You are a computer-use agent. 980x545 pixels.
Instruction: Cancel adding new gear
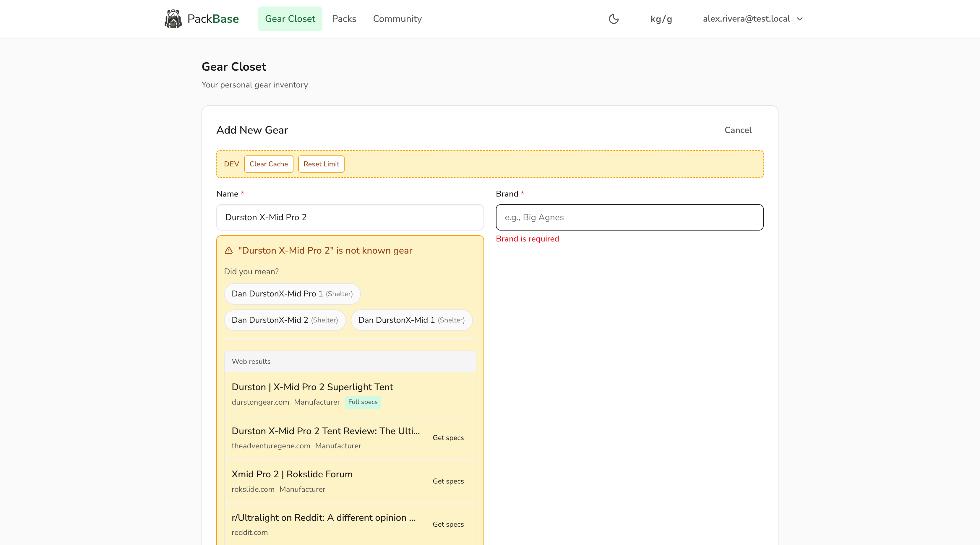click(738, 130)
